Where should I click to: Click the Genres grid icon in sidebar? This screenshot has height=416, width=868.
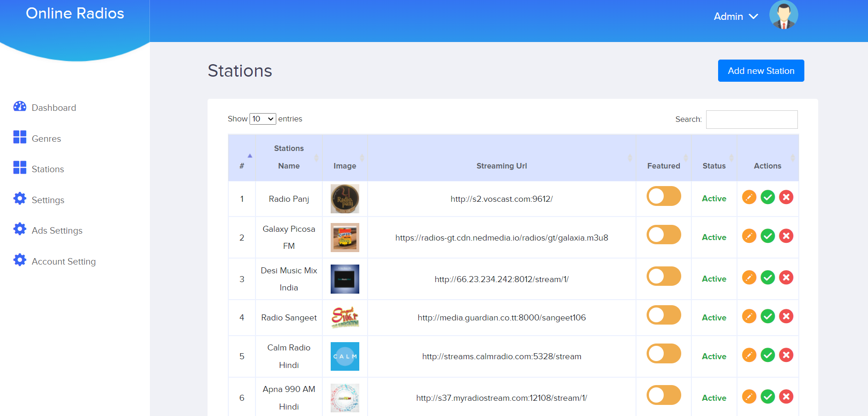click(20, 137)
